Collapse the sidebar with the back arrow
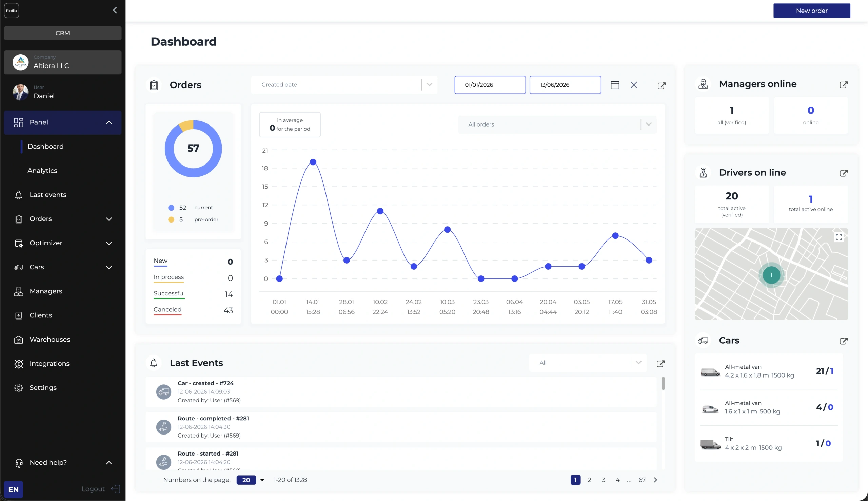Screen dimensions: 868x501 [x=115, y=10]
